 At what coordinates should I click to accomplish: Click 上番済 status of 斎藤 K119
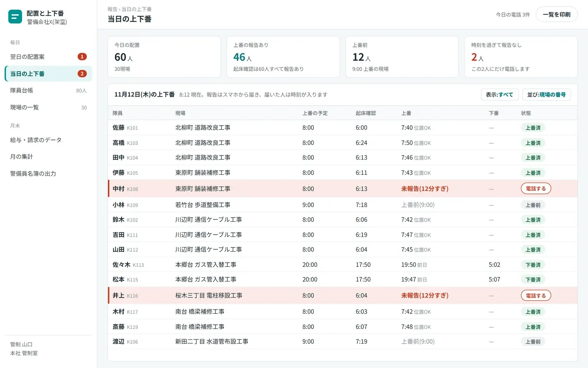tap(533, 327)
